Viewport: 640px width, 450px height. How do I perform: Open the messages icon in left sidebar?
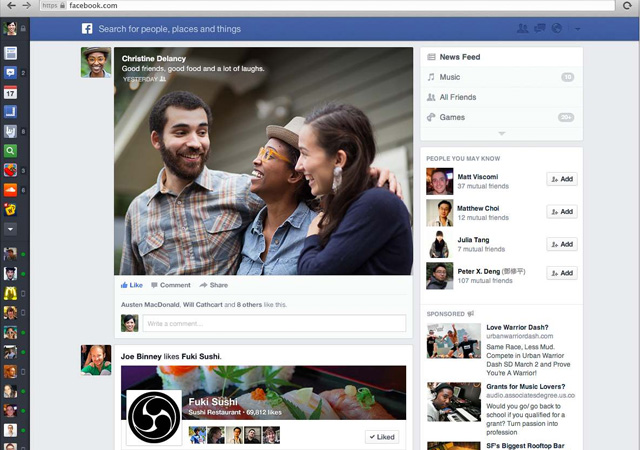[11, 73]
